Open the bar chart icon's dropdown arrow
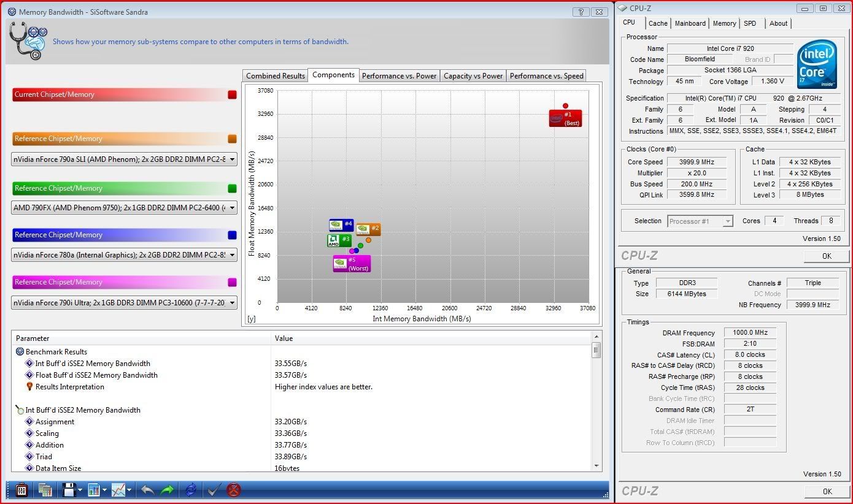The width and height of the screenshot is (853, 504). coord(105,490)
